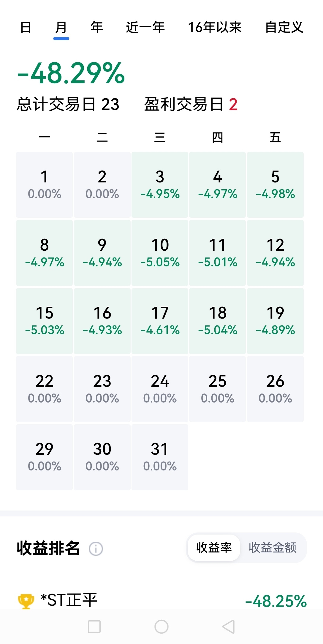Viewport: 323px width, 644px height.
Task: Tap the gold trophy icon
Action: 26,601
